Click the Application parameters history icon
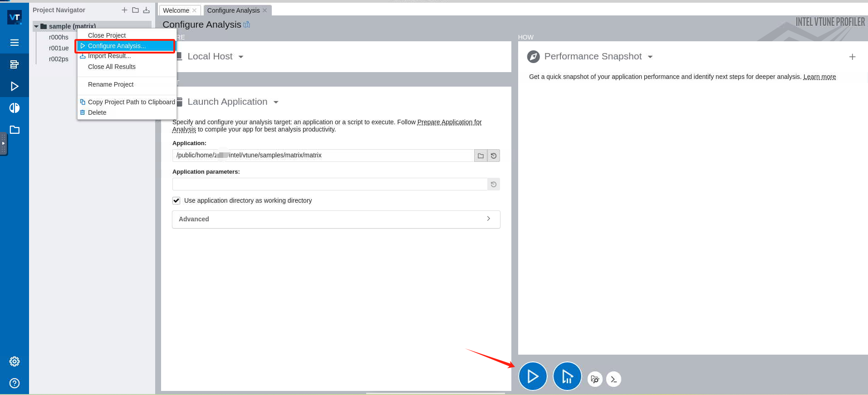Viewport: 868px width, 395px height. click(494, 184)
